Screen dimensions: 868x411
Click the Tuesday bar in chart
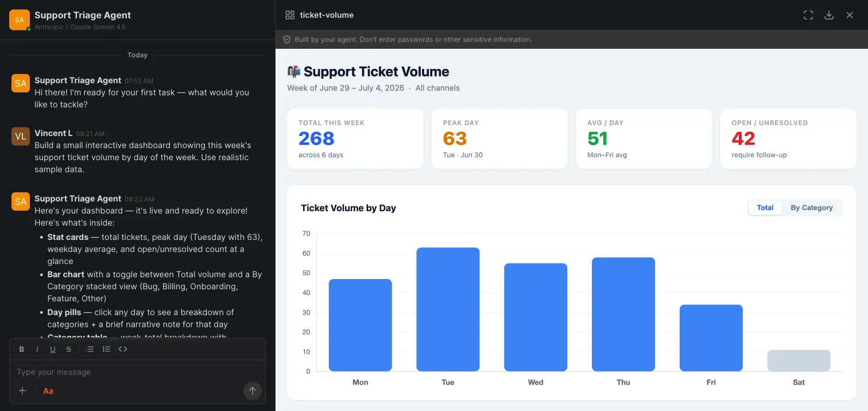[x=448, y=309]
